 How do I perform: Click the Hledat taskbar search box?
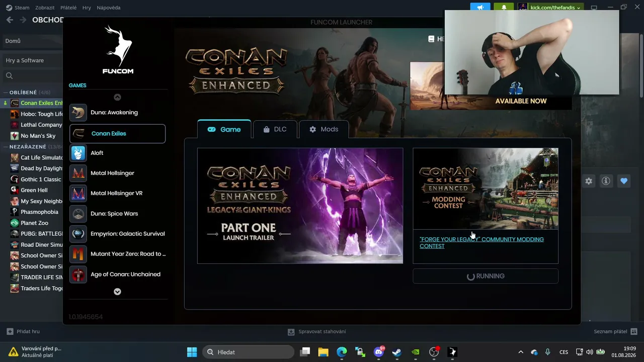click(249, 352)
